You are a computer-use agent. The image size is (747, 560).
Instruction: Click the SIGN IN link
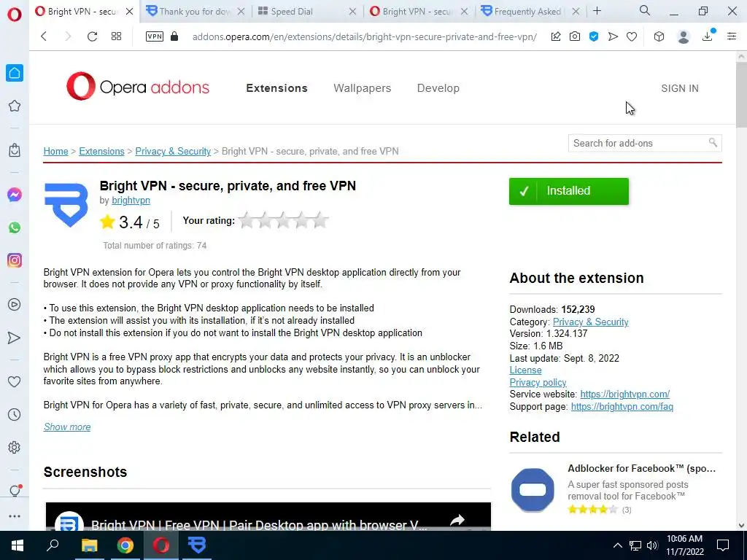click(x=680, y=88)
